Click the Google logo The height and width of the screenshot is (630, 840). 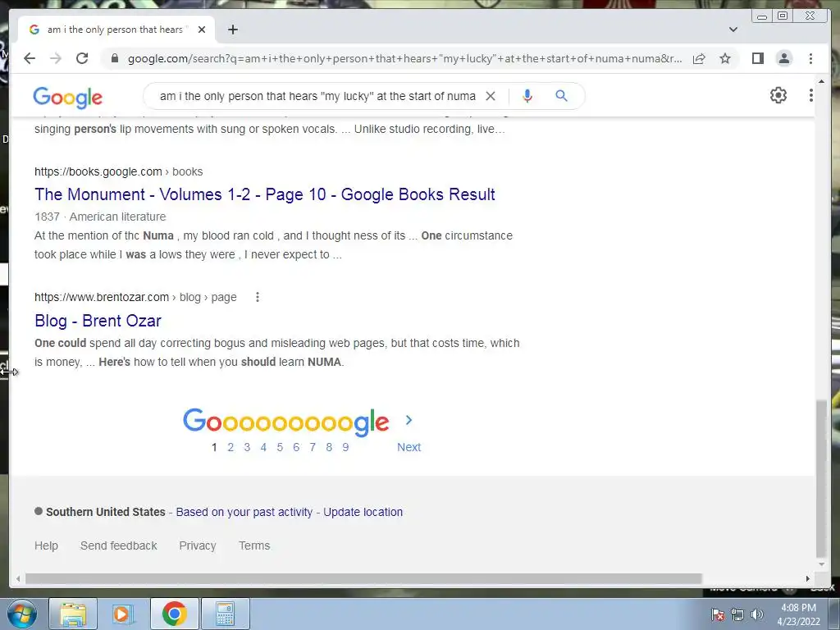(x=67, y=97)
